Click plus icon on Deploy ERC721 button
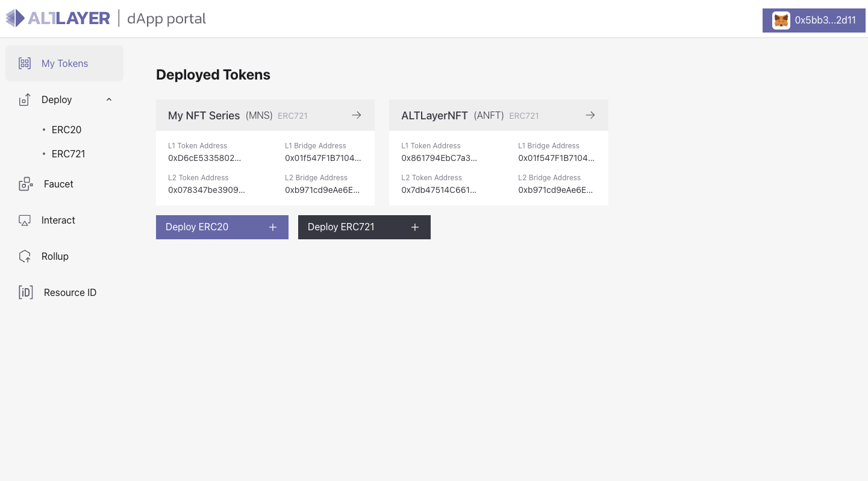The width and height of the screenshot is (868, 481). click(x=415, y=227)
